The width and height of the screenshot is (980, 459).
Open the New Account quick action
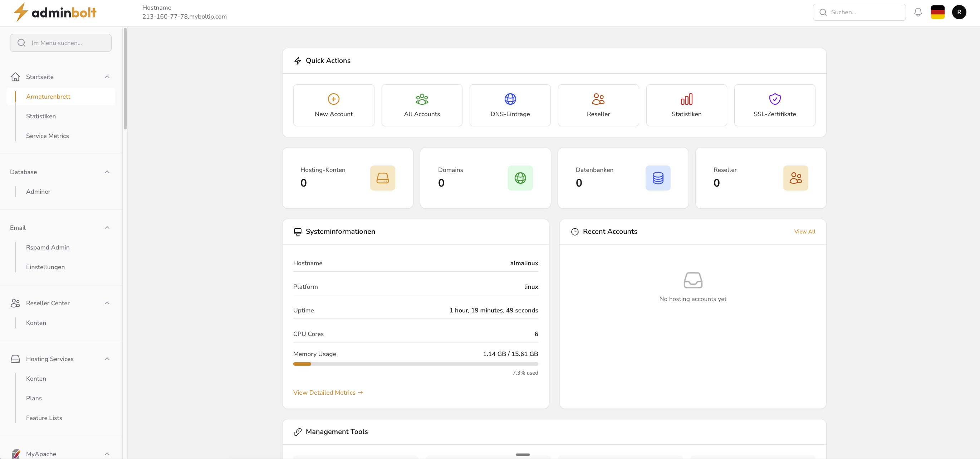click(333, 105)
